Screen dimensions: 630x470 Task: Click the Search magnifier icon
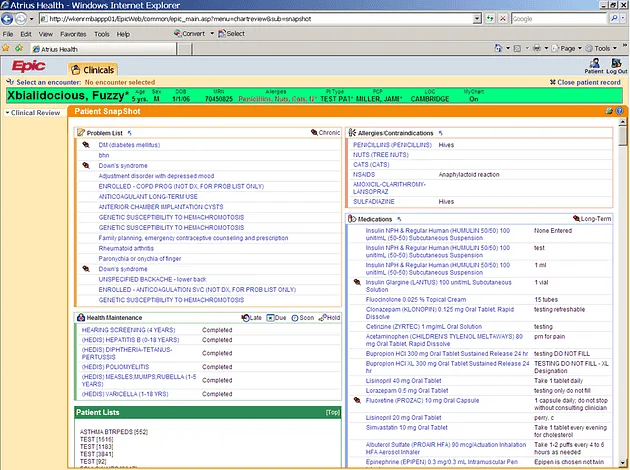[x=614, y=18]
